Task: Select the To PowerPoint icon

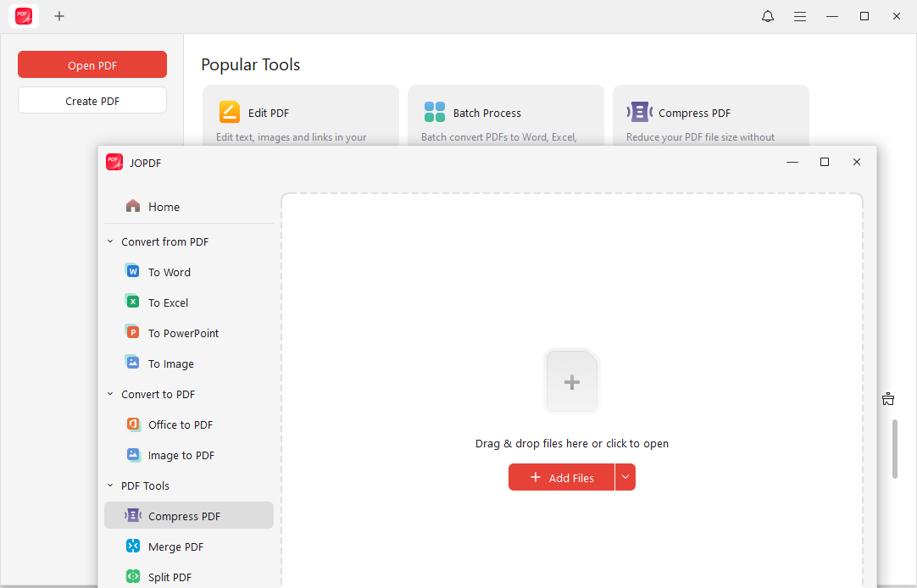Action: pos(133,332)
